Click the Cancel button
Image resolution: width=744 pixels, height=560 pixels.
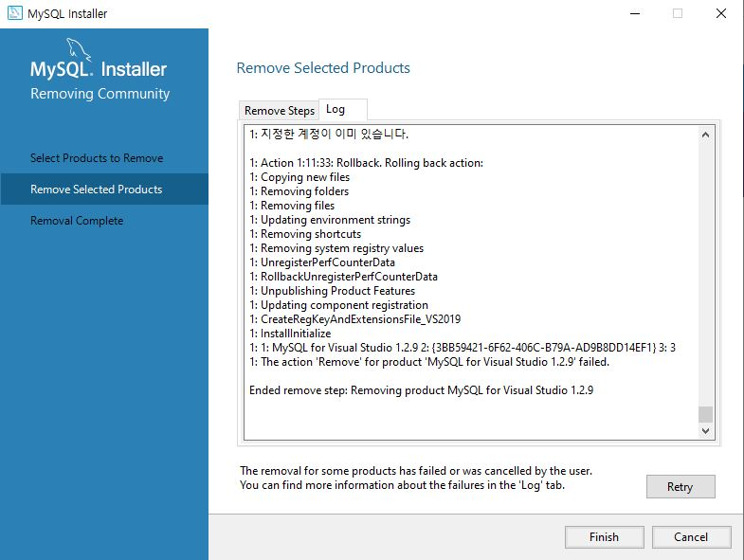(x=691, y=536)
